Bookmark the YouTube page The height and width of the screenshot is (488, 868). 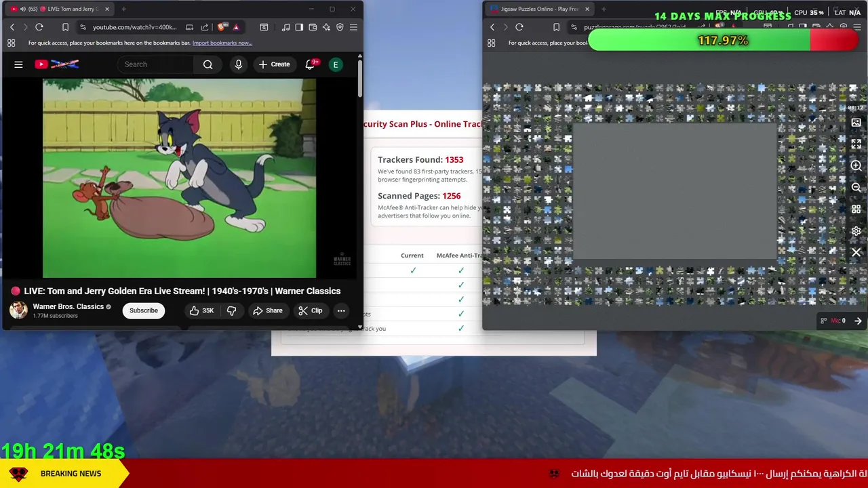point(65,27)
